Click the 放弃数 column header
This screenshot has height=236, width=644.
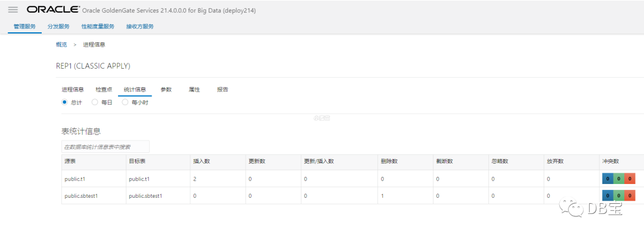tap(571, 161)
